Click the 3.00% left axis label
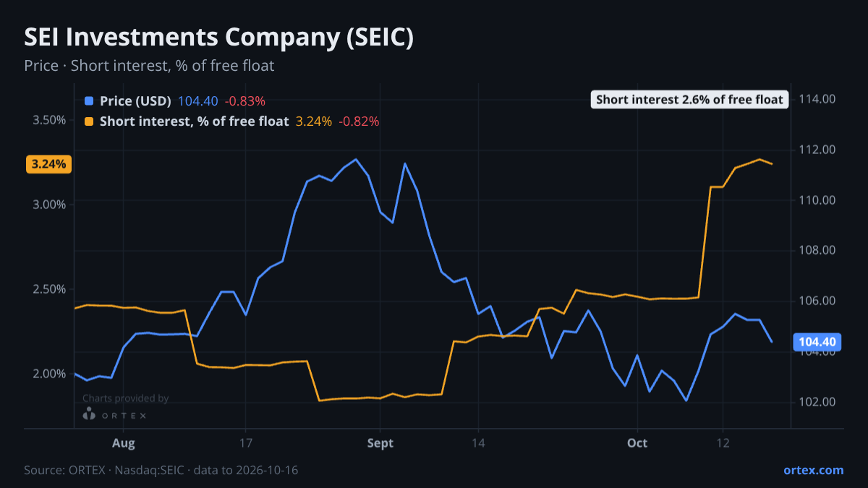Screen dimensions: 868x488 pos(49,204)
